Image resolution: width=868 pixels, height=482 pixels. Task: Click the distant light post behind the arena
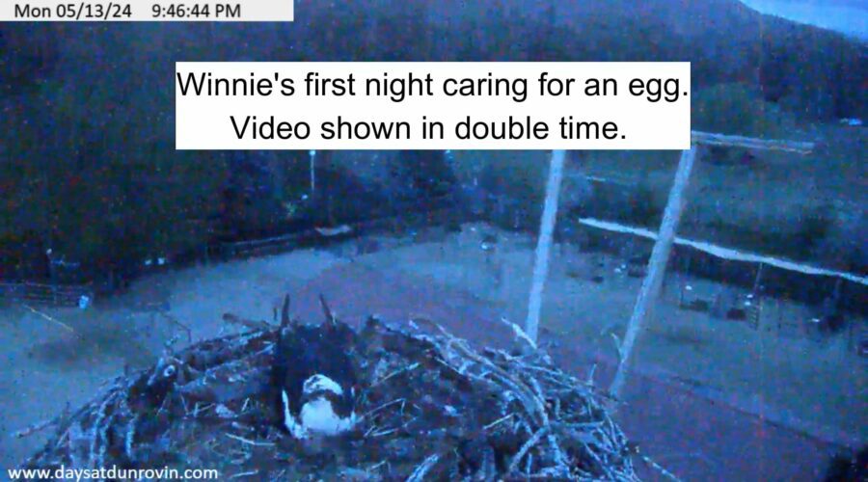[312, 173]
